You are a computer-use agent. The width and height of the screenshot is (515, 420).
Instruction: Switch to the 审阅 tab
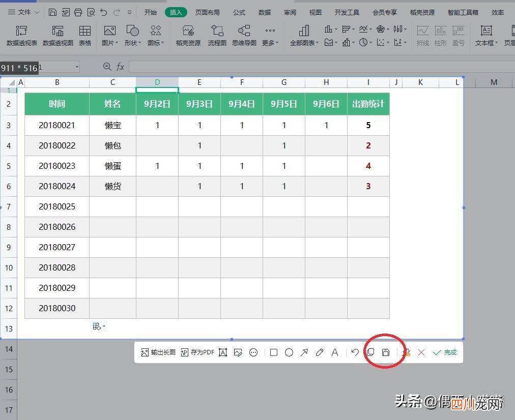tap(290, 13)
